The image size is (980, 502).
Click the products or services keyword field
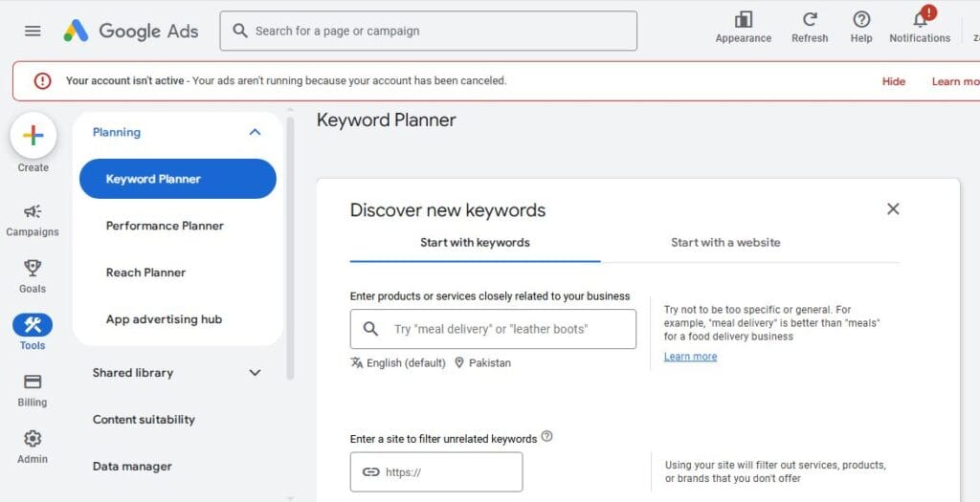point(507,329)
